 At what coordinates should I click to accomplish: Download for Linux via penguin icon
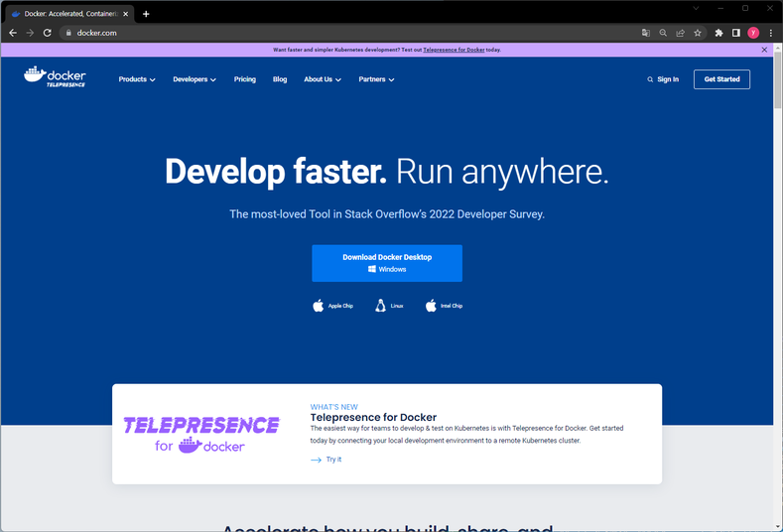380,306
